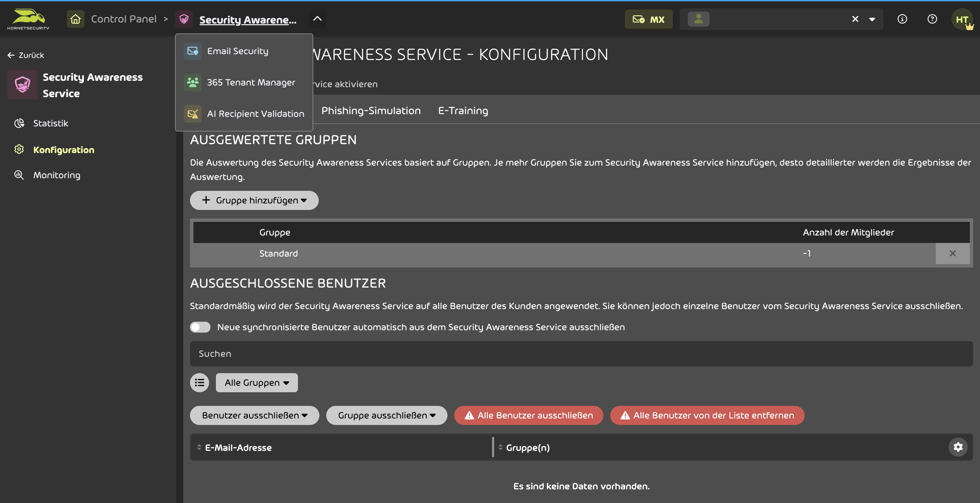Click the 365 Tenant Manager people icon
Viewport: 980px width, 503px height.
coord(192,82)
